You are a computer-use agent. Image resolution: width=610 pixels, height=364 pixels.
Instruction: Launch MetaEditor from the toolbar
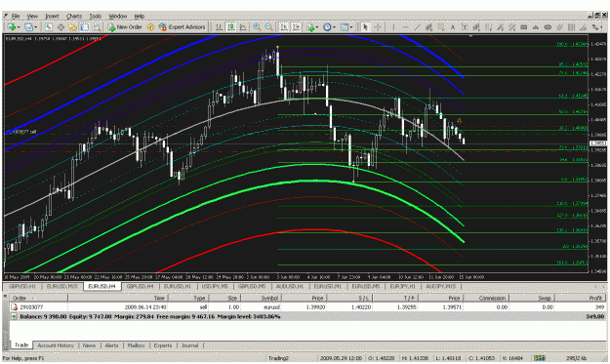point(150,26)
